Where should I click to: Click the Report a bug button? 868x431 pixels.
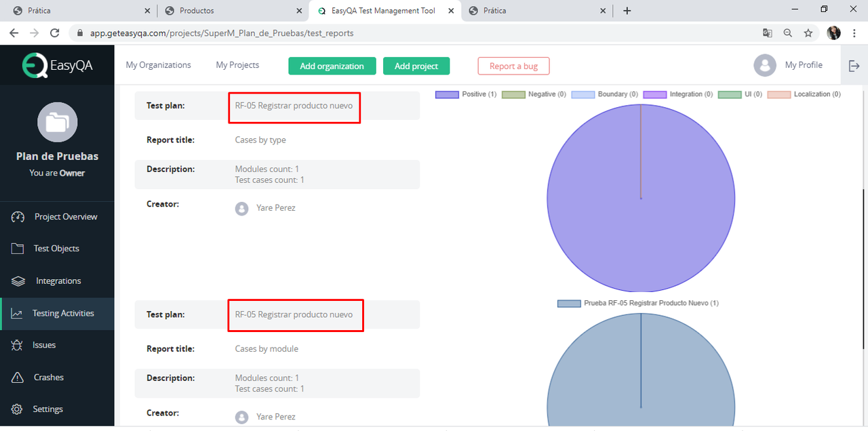click(513, 66)
